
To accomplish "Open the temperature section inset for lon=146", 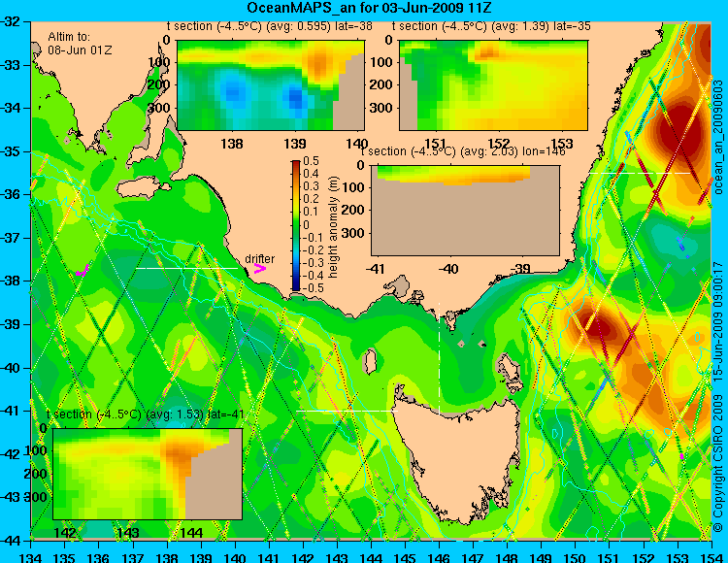I will click(x=465, y=211).
